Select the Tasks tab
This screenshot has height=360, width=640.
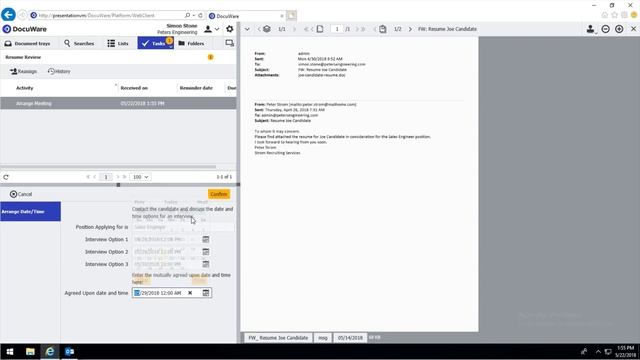point(156,43)
